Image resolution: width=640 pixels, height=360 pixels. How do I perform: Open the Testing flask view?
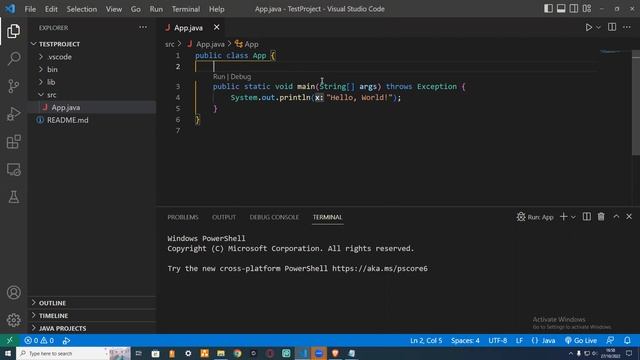pos(13,197)
